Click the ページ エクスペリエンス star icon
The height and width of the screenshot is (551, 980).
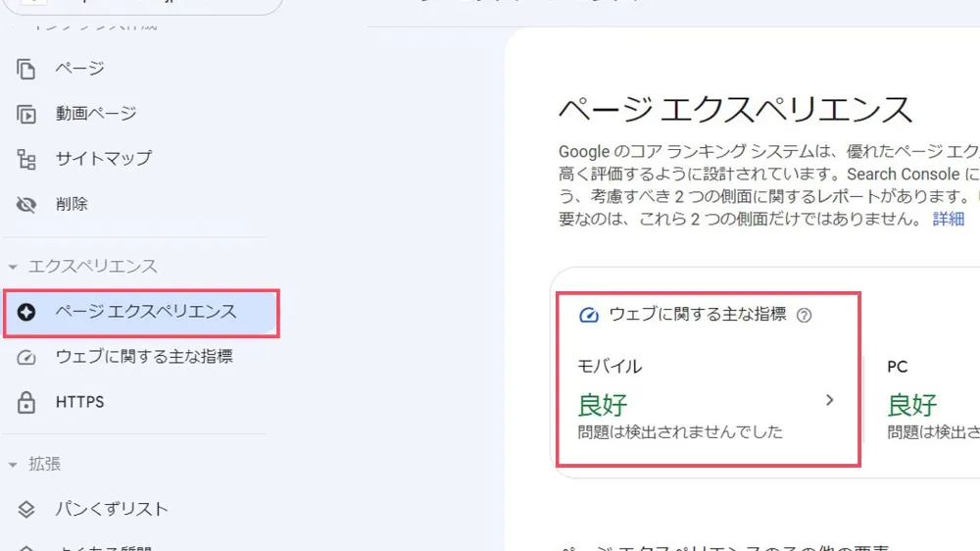pyautogui.click(x=26, y=312)
